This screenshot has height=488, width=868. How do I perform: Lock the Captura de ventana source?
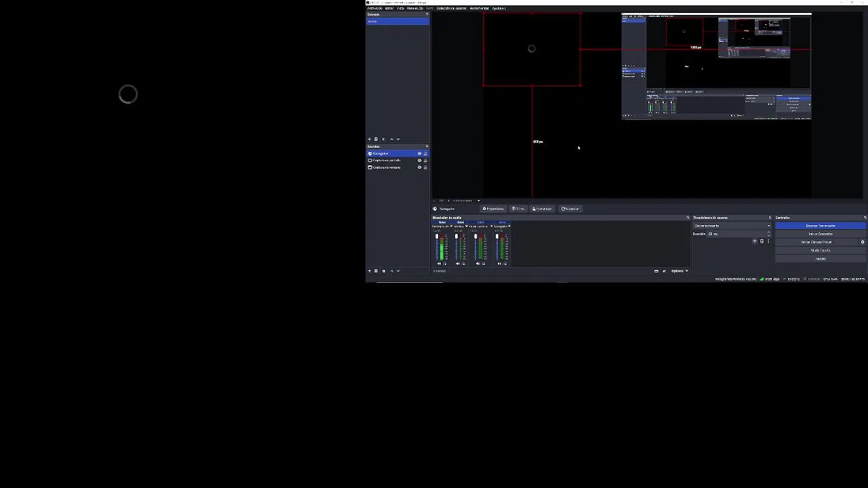[425, 167]
